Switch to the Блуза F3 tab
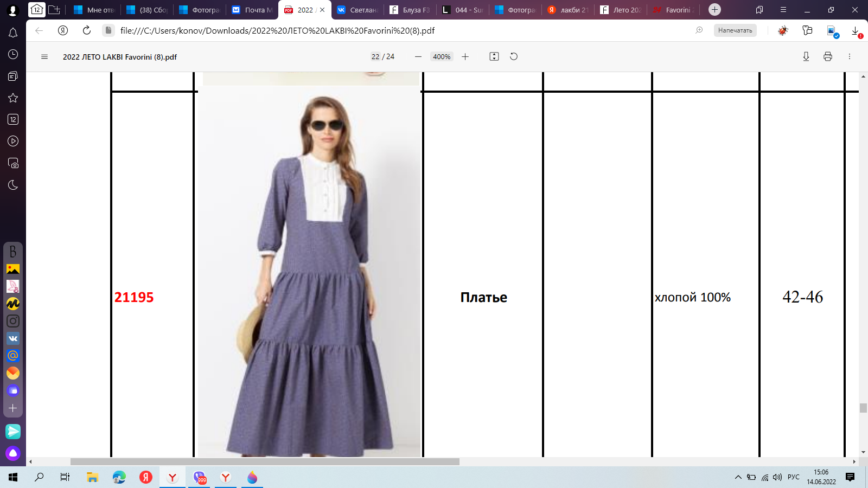868x488 pixels. [x=410, y=10]
